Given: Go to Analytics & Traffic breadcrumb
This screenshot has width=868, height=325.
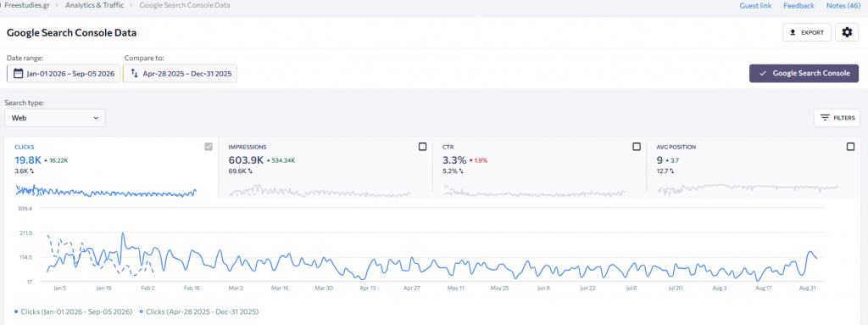Looking at the screenshot, I should pos(95,6).
